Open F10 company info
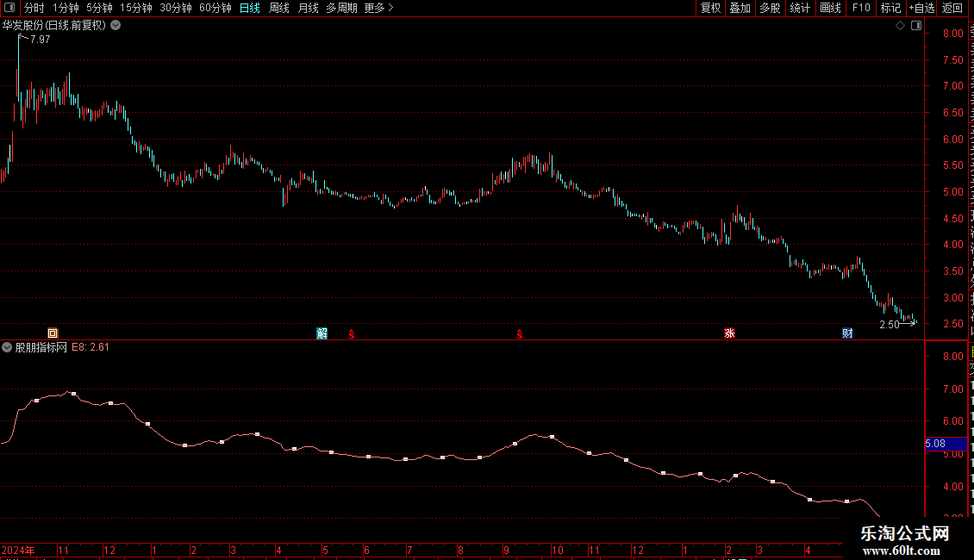The image size is (974, 560). click(x=861, y=8)
